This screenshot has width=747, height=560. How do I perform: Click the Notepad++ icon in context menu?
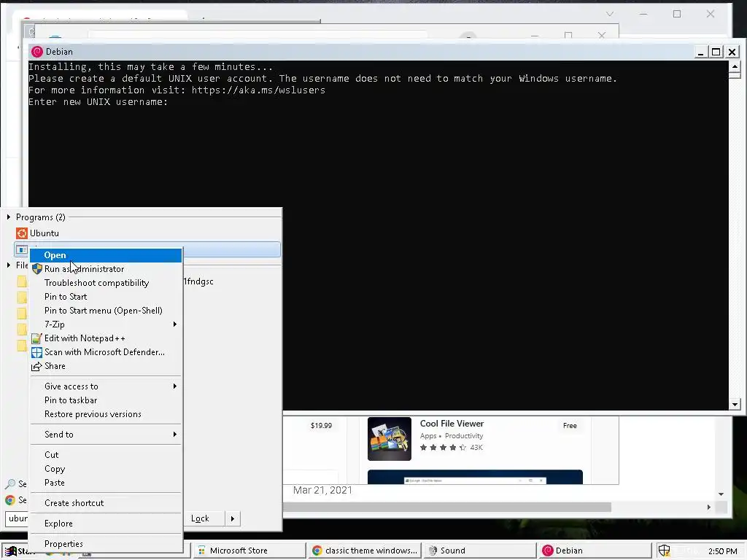[36, 338]
